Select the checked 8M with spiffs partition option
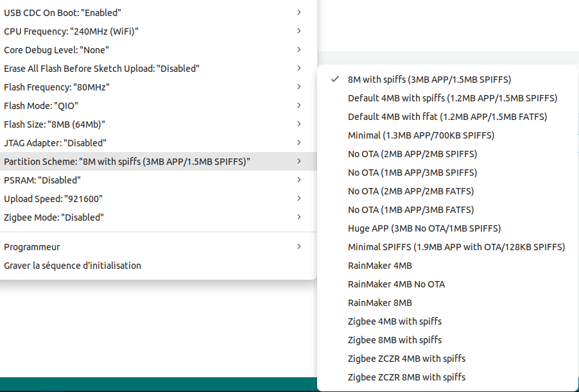This screenshot has height=392, width=579. 429,80
